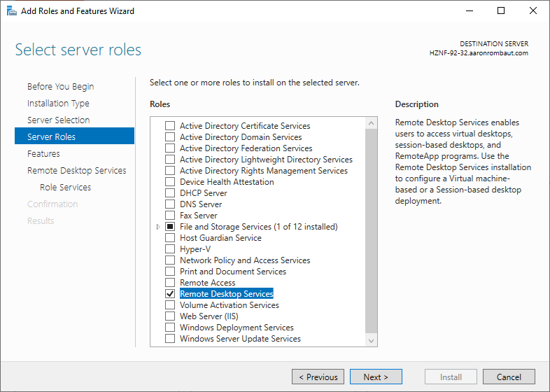Maximize the wizard window

click(x=501, y=10)
